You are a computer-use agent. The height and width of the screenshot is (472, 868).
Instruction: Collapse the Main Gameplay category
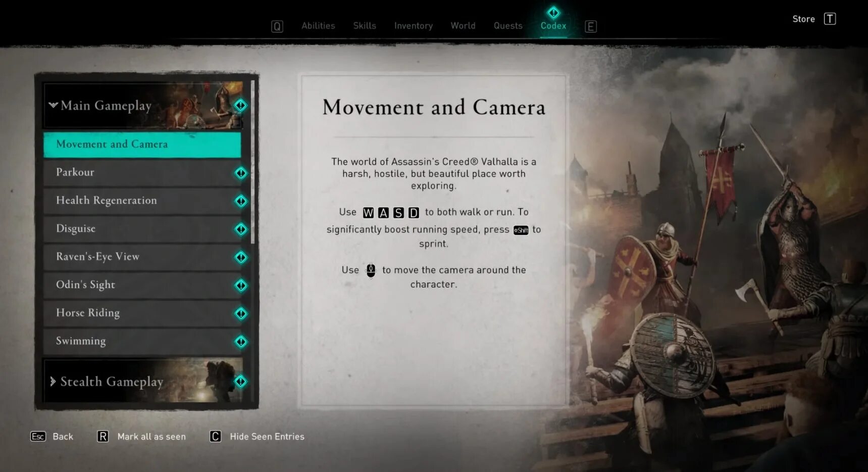[53, 105]
